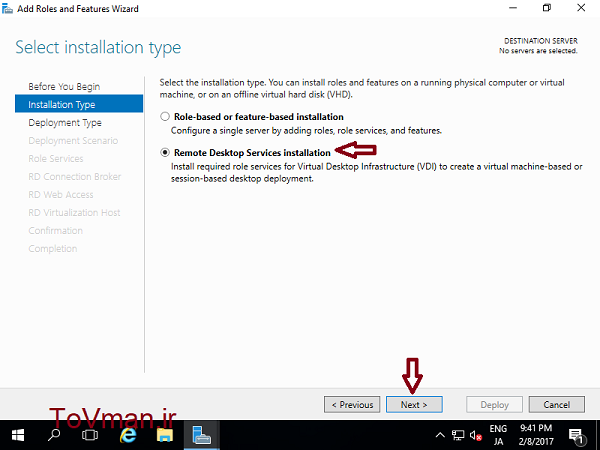Open the Before You Begin step
The image size is (600, 450).
(64, 86)
